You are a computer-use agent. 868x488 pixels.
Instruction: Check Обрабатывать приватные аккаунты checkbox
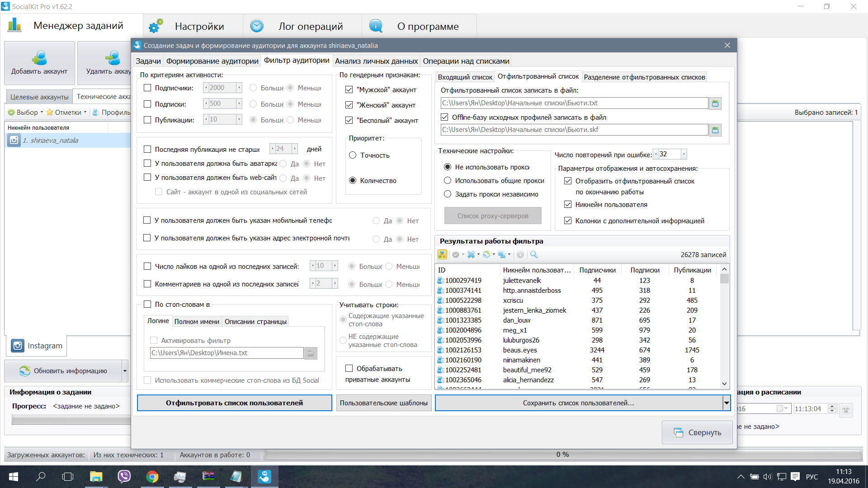(349, 369)
